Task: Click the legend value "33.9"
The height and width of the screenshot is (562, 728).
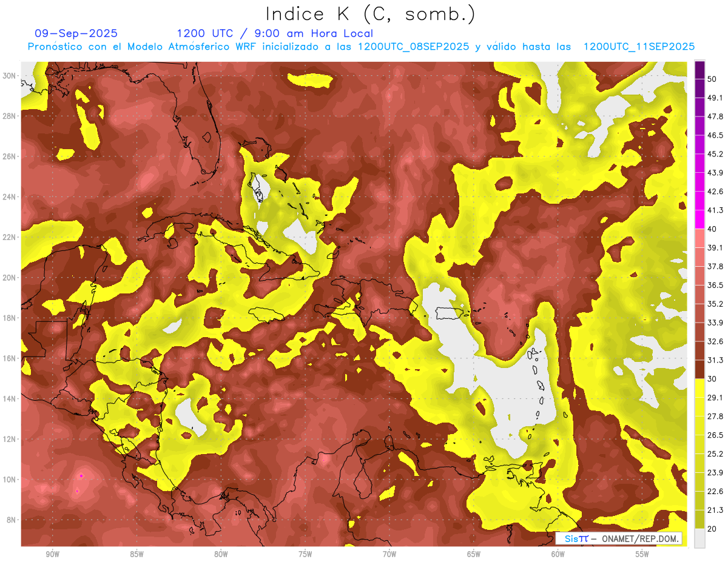Action: coord(715,323)
